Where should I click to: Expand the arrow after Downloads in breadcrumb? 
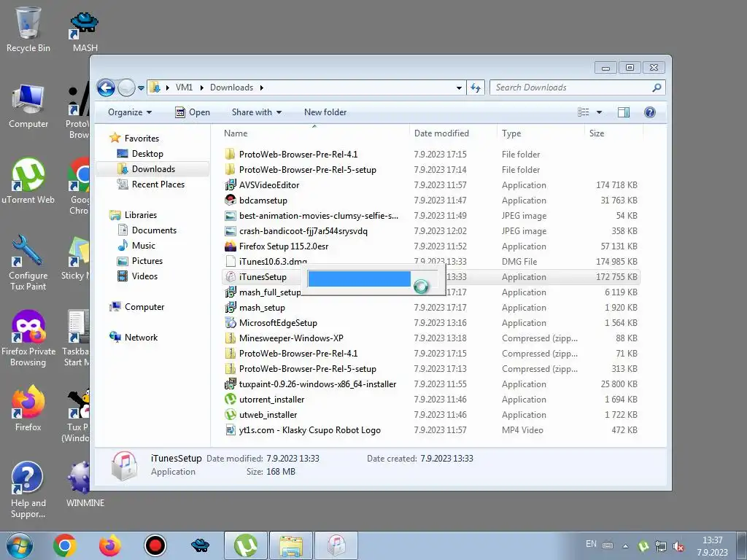262,87
